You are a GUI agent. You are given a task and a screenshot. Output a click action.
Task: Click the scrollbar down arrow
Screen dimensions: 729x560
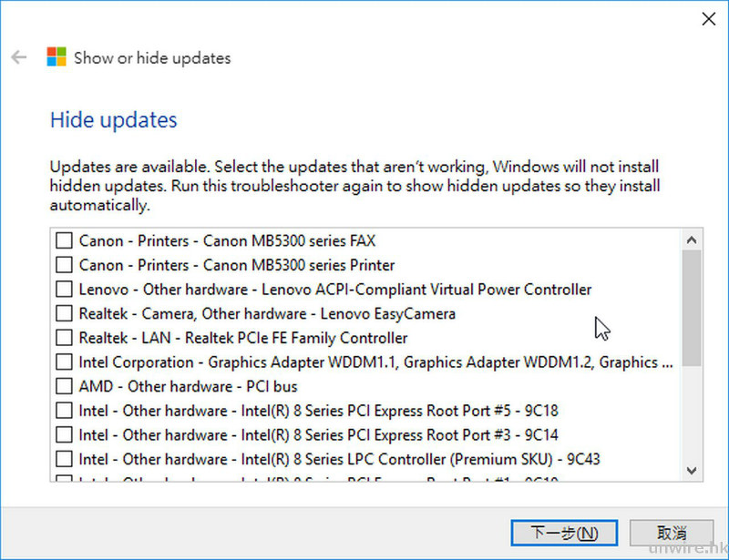[691, 470]
